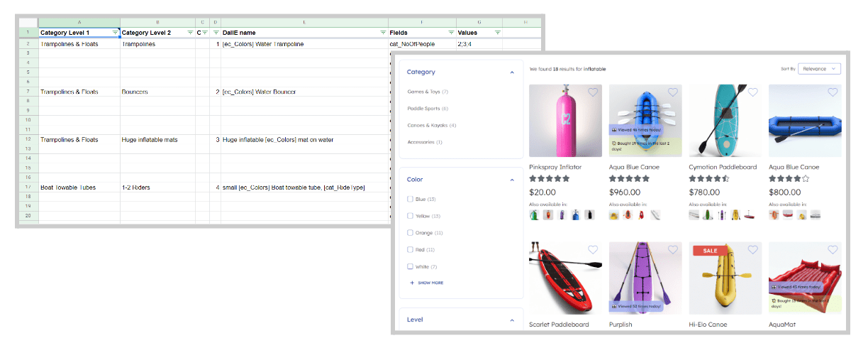
Task: Filter by Paddle Sports category
Action: coord(423,109)
